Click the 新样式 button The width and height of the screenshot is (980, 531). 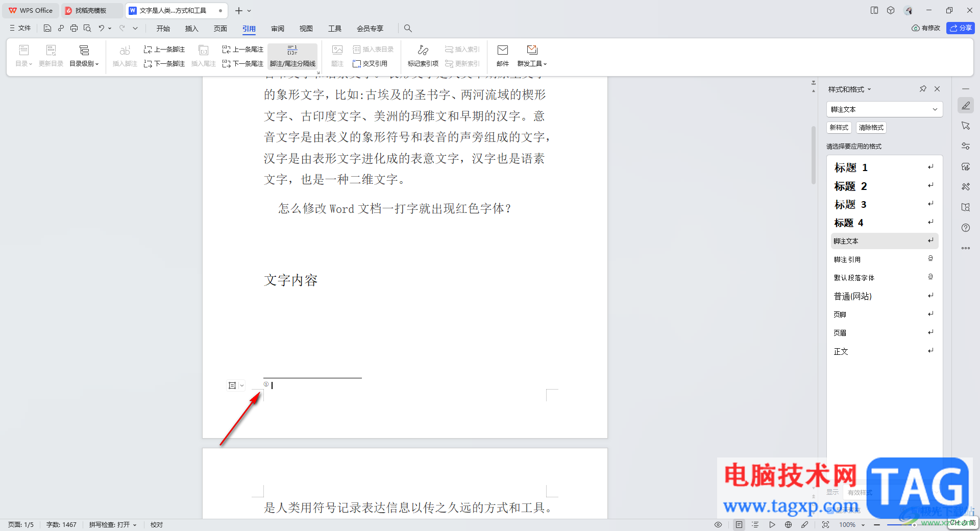point(839,128)
